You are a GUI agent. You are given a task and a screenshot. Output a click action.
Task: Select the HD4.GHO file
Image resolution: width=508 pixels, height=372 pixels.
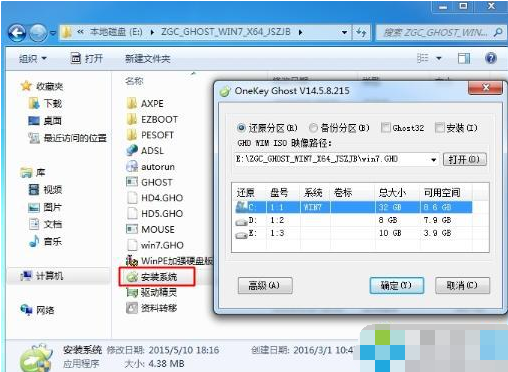(x=155, y=198)
